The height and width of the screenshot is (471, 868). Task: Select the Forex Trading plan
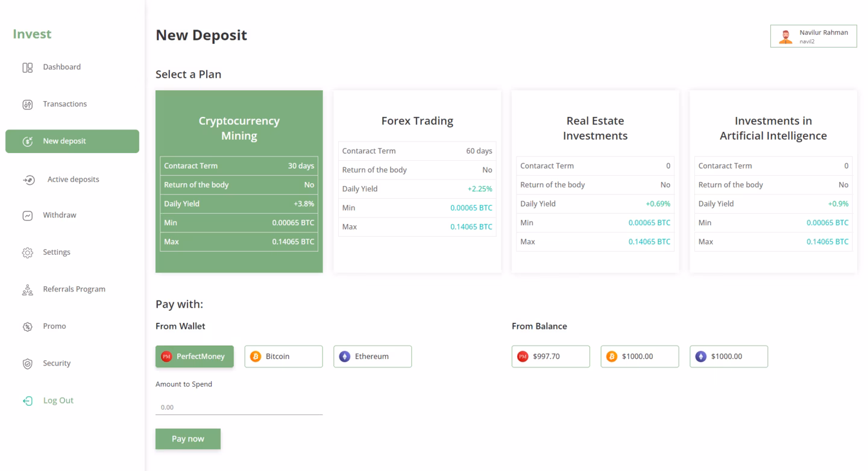click(417, 181)
